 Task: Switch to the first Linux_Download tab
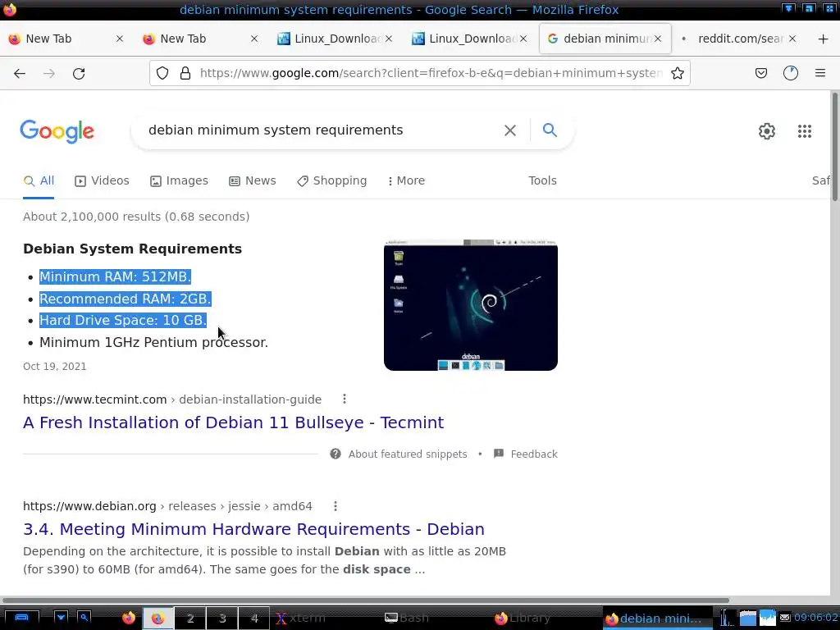[x=336, y=39]
